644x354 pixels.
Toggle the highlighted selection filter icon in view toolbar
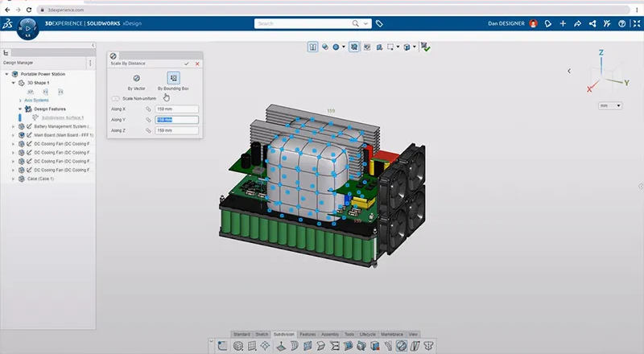(354, 47)
